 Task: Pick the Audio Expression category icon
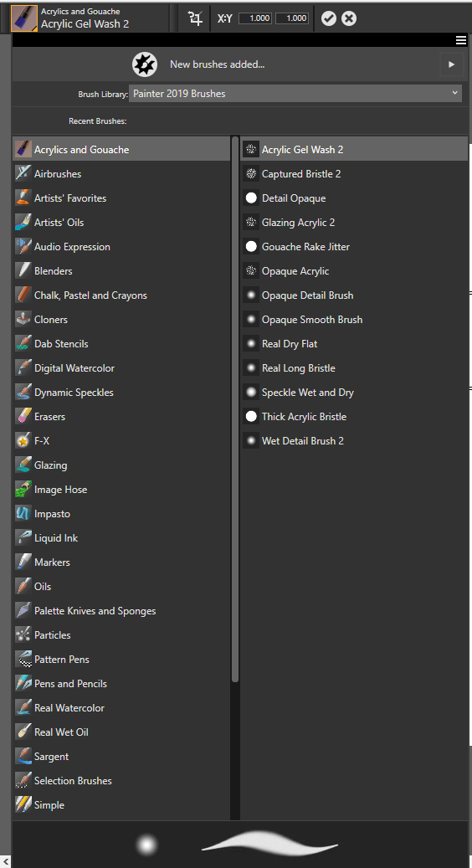coord(23,247)
